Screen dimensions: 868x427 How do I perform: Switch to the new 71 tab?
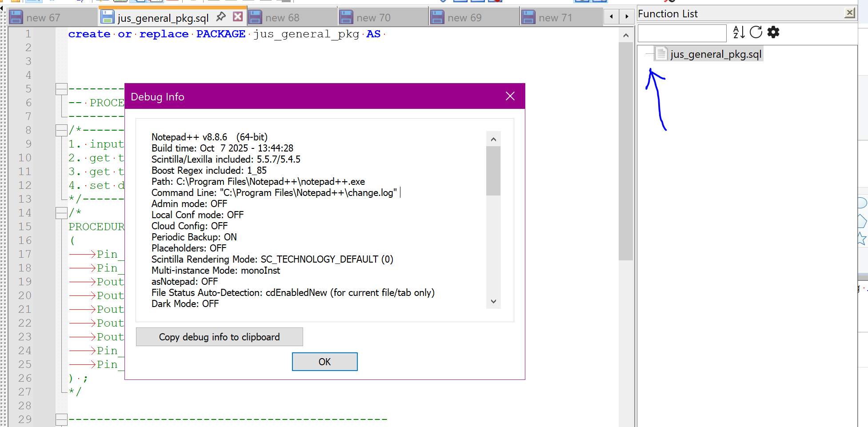[x=555, y=18]
